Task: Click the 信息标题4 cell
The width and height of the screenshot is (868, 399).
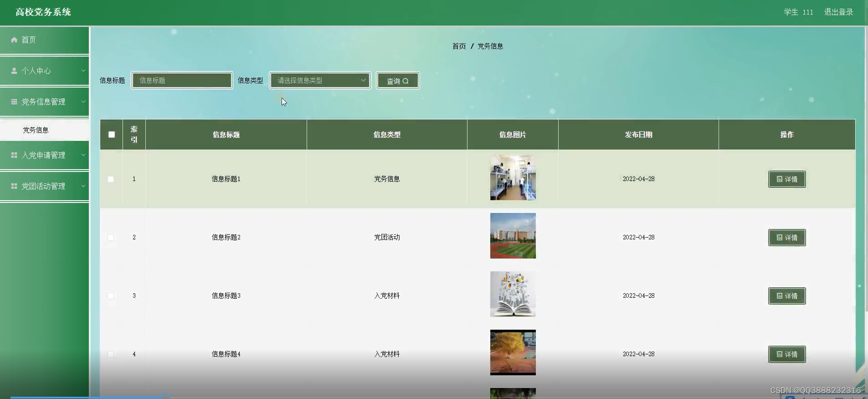Action: pyautogui.click(x=226, y=354)
